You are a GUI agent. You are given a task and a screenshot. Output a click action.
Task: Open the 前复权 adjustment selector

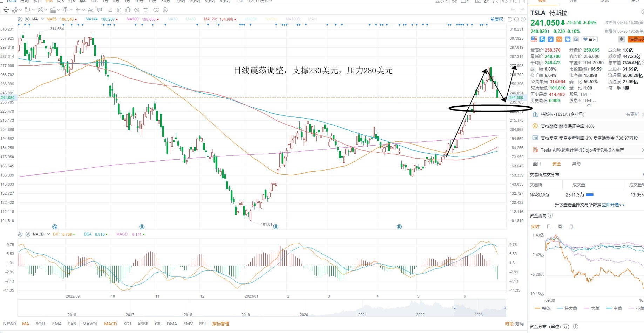pyautogui.click(x=497, y=19)
